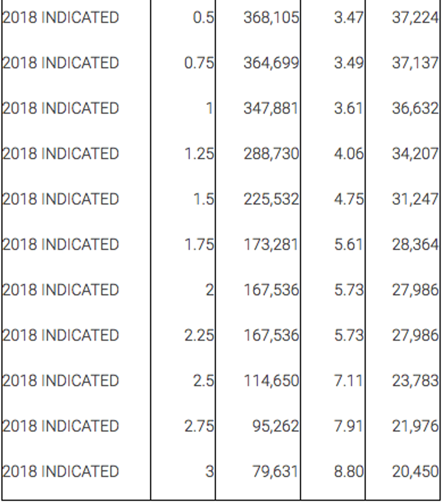
Task: Select "2018 INDICATED" in the 36,632 row
Action: (61, 109)
